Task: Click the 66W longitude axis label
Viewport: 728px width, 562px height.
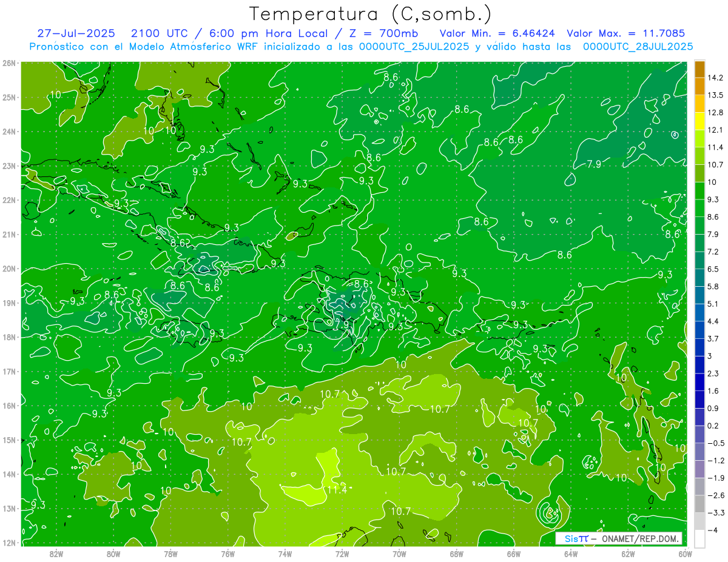Action: pos(514,554)
